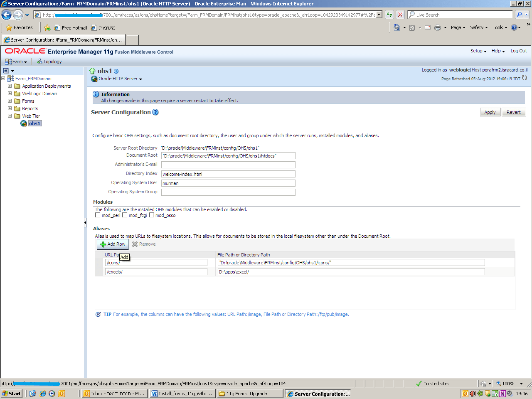Expand the WebLogic Domain tree node
Screen dimensions: 532x399
pyautogui.click(x=9, y=94)
